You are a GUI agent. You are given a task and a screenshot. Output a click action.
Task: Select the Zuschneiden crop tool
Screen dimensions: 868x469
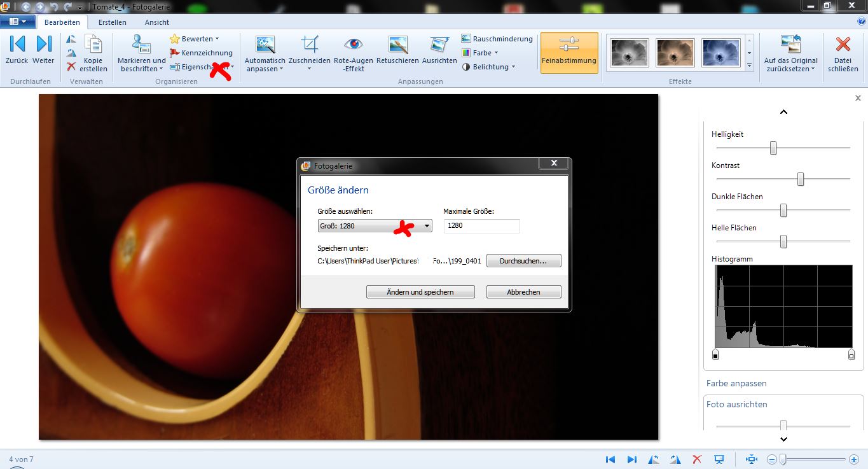310,45
